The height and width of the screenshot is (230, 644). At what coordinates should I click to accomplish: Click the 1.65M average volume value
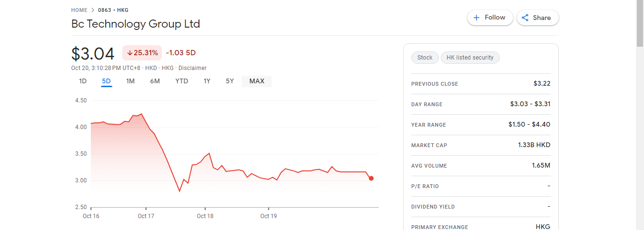click(541, 165)
